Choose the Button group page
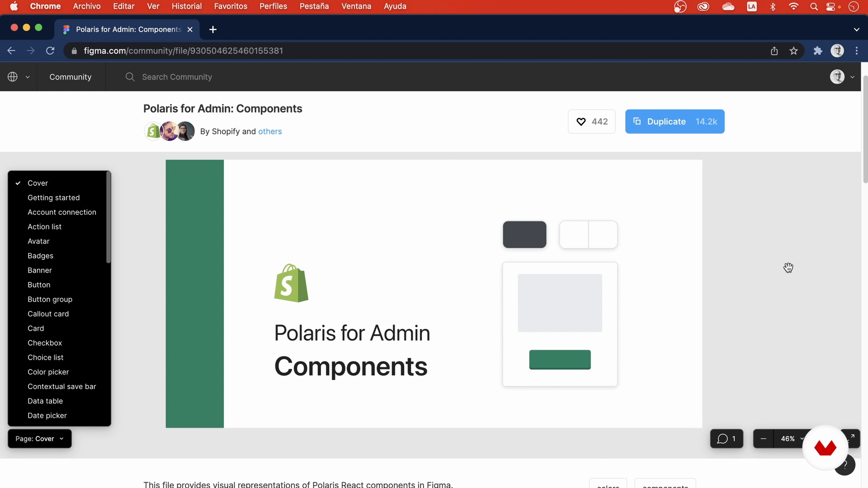Viewport: 868px width, 488px height. tap(50, 299)
